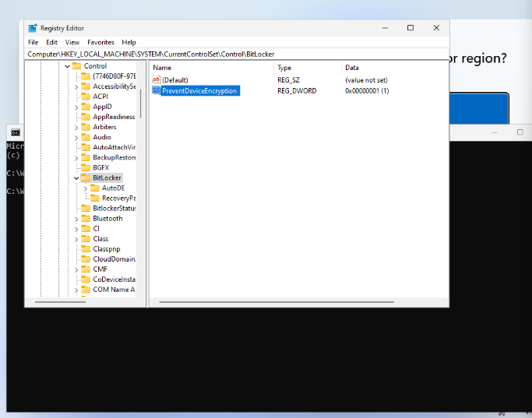The height and width of the screenshot is (418, 532).
Task: Open the Edit menu
Action: coord(51,42)
